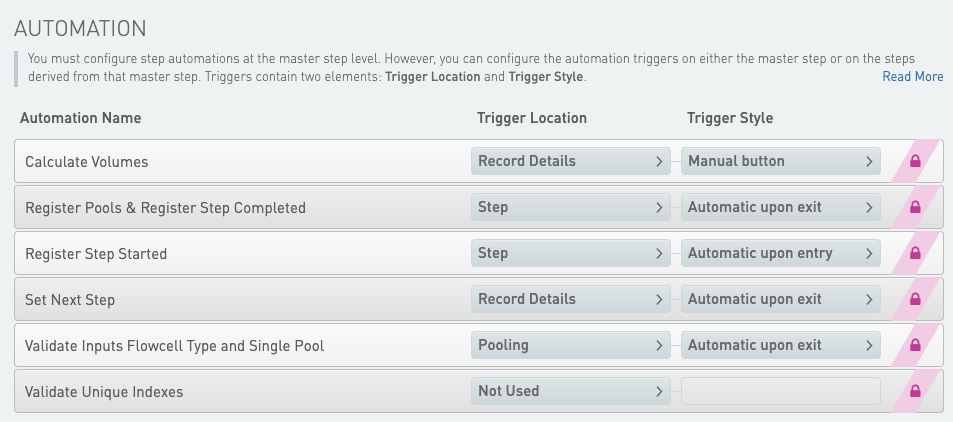
Task: Expand Trigger Style for Register Step Started
Action: point(780,253)
